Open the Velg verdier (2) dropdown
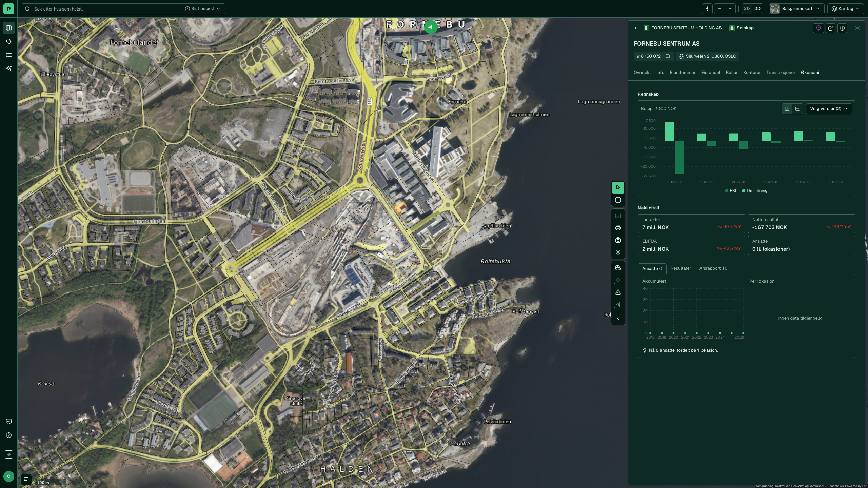This screenshot has height=488, width=868. click(829, 109)
